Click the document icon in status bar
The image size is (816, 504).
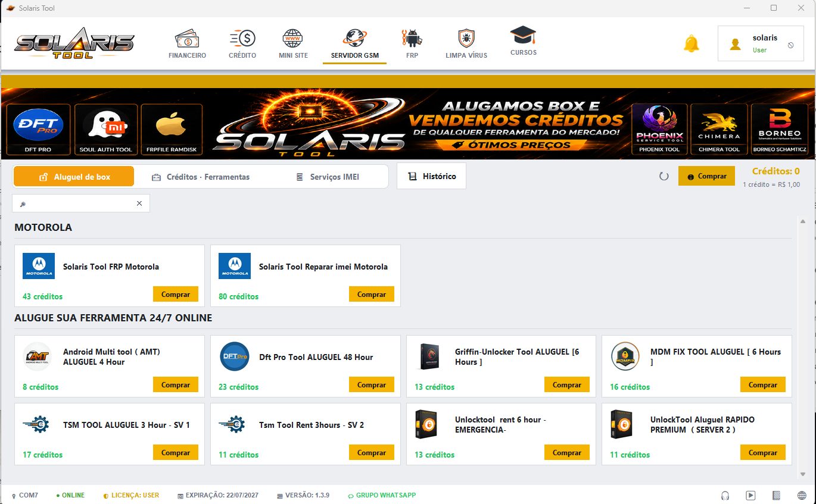(776, 495)
